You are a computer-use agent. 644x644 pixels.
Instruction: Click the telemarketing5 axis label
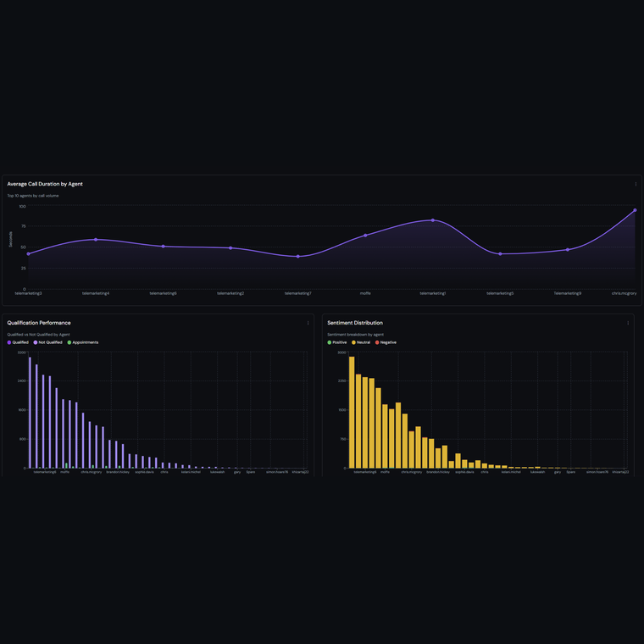(x=500, y=293)
